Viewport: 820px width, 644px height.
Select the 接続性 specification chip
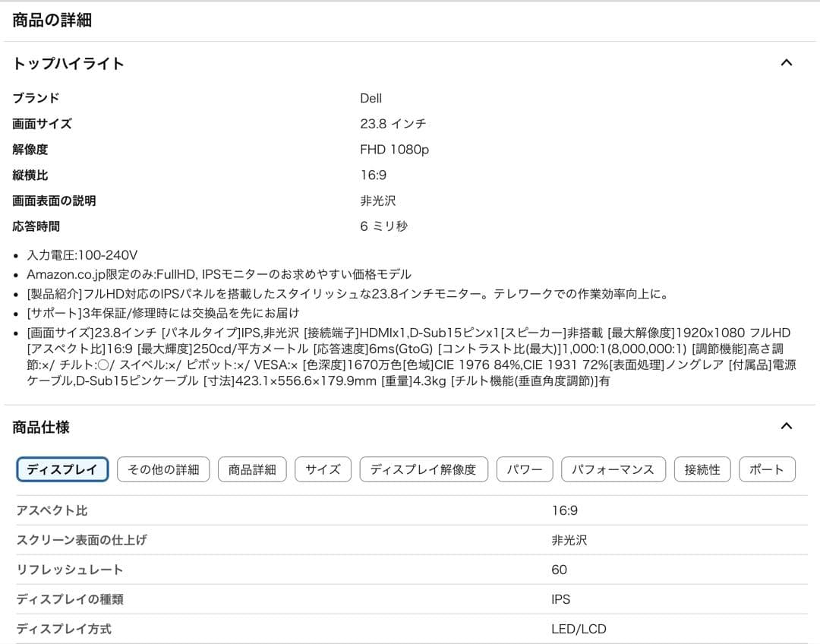point(702,469)
